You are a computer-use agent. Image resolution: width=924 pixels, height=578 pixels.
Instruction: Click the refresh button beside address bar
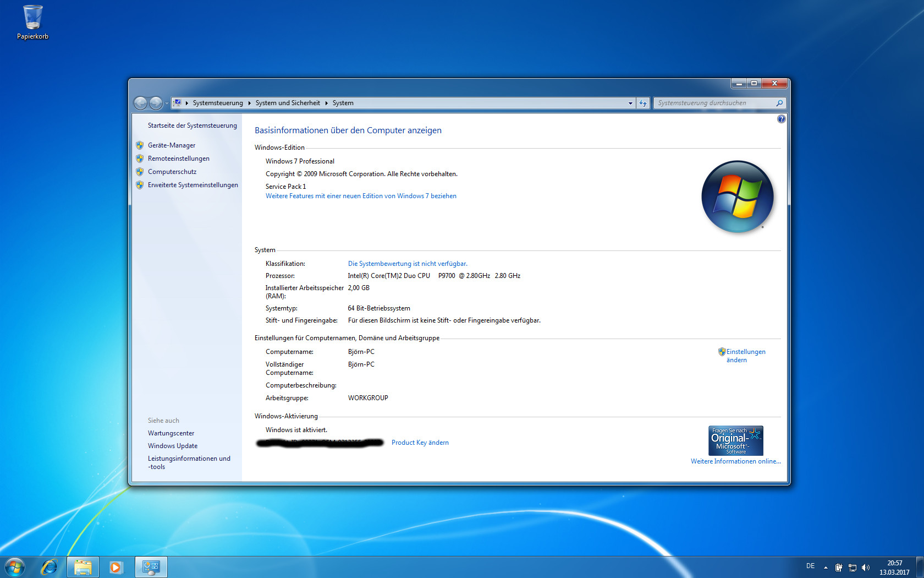pyautogui.click(x=642, y=103)
